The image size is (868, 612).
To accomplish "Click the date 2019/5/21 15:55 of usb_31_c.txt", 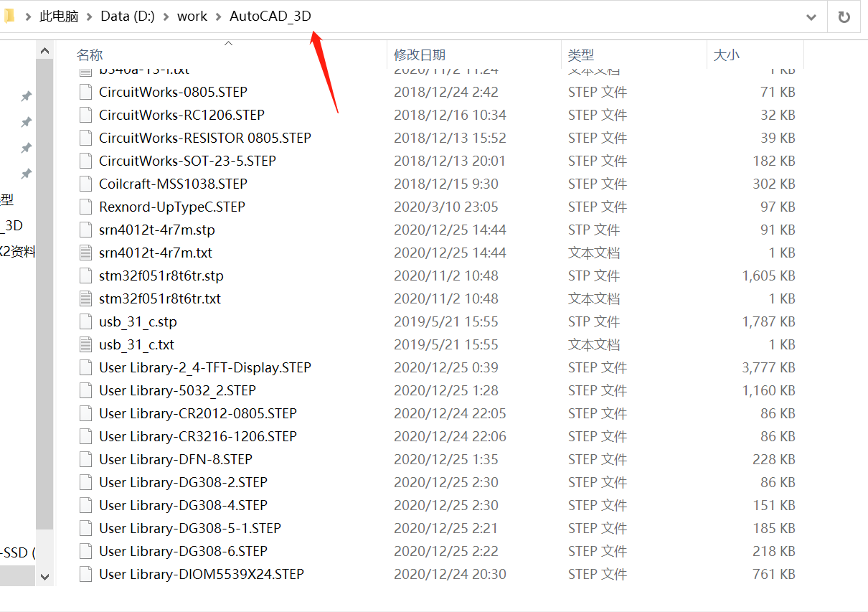I will pyautogui.click(x=446, y=344).
